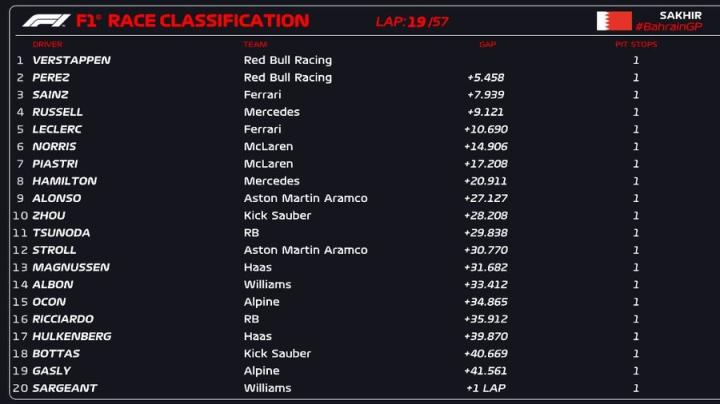Select the F1 RACE CLASSIFICATION title
The height and width of the screenshot is (404, 720).
[x=192, y=21]
